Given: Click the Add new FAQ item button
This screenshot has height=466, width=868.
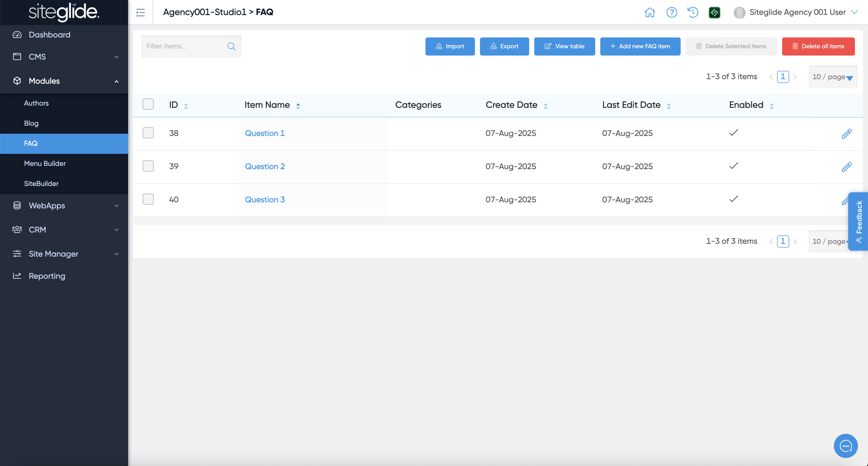Looking at the screenshot, I should click(640, 46).
